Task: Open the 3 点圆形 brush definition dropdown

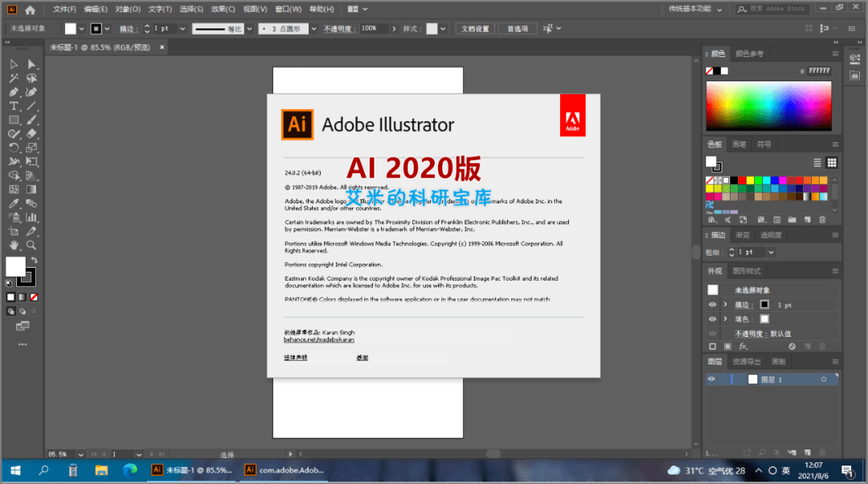Action: [x=314, y=29]
